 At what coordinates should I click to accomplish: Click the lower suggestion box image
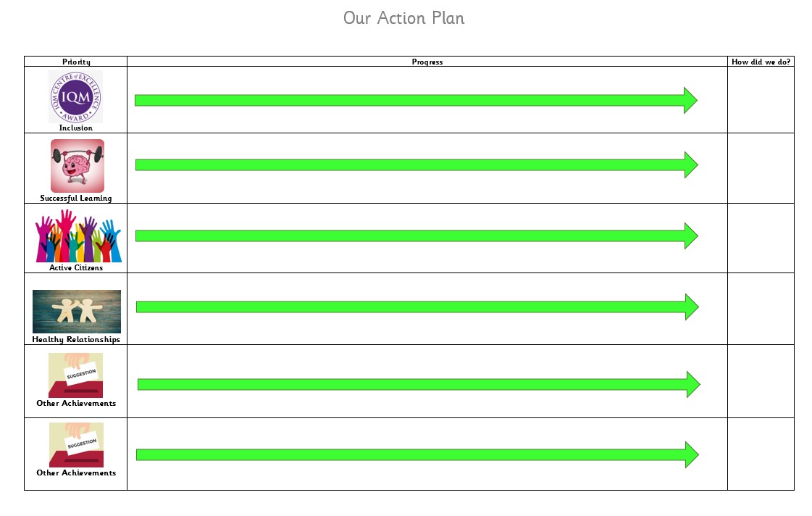tap(76, 445)
